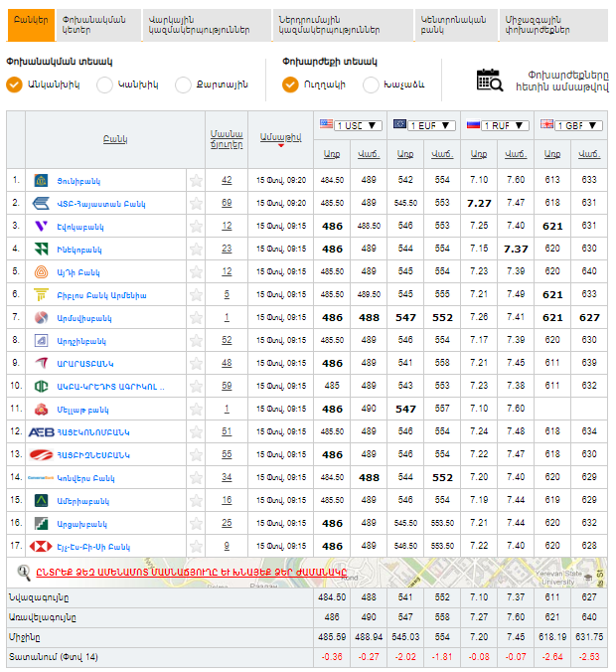Viewport: 616px width, 672px height.
Task: Click branch count 69 for ՎՏԲ-Հայաստան Բանկ
Action: coord(227,203)
